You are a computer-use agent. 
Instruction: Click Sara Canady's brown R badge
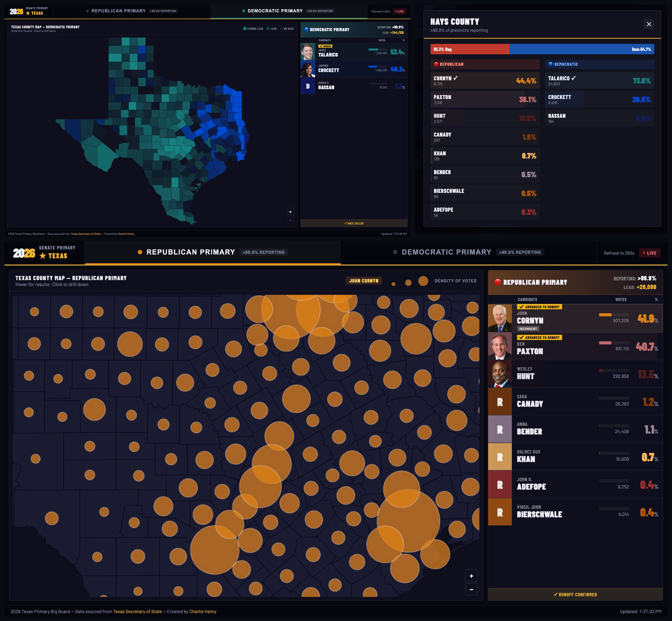pos(500,402)
